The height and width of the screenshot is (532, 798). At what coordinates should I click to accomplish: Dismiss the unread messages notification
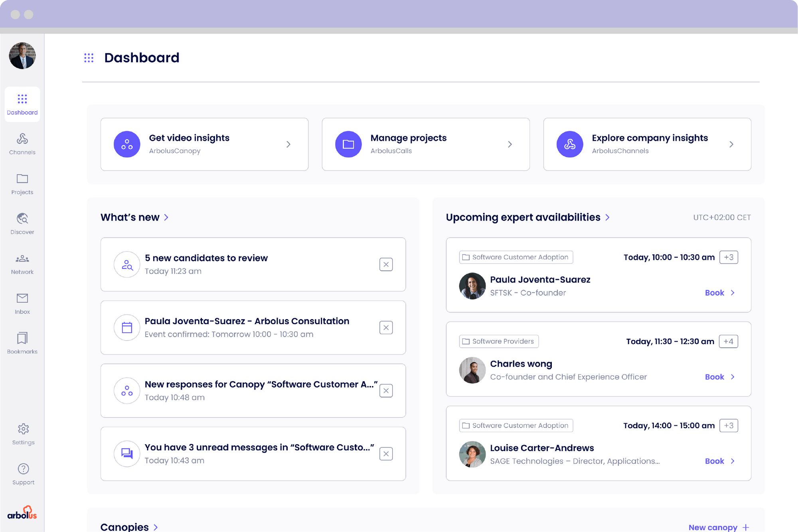click(385, 453)
